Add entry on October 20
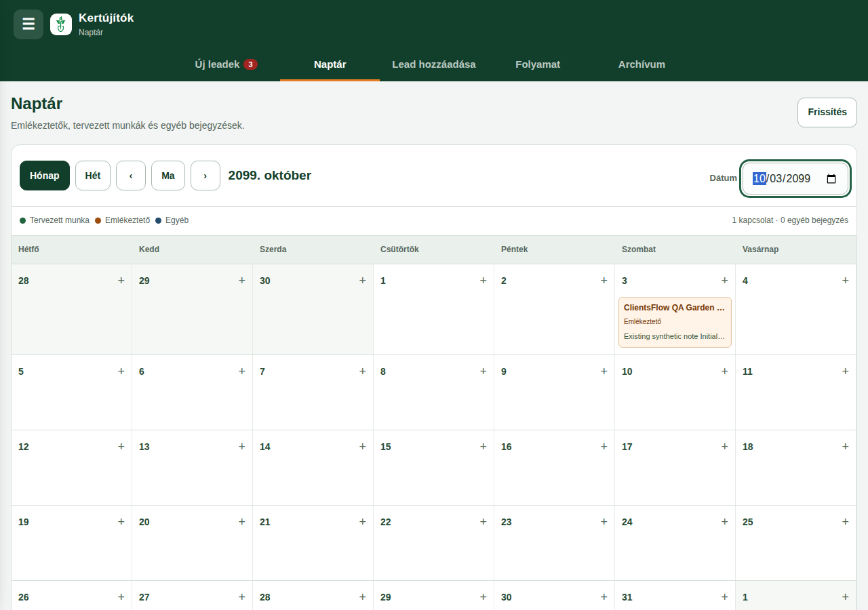The width and height of the screenshot is (868, 610). (x=242, y=521)
